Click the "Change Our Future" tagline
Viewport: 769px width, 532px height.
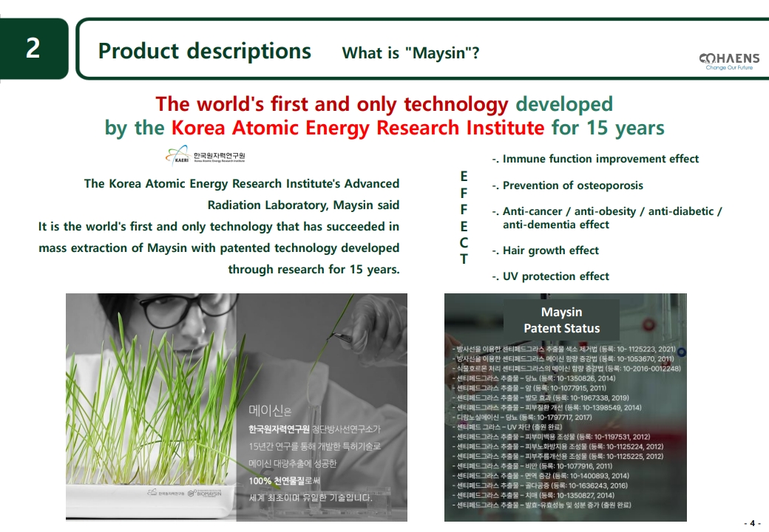click(x=729, y=67)
